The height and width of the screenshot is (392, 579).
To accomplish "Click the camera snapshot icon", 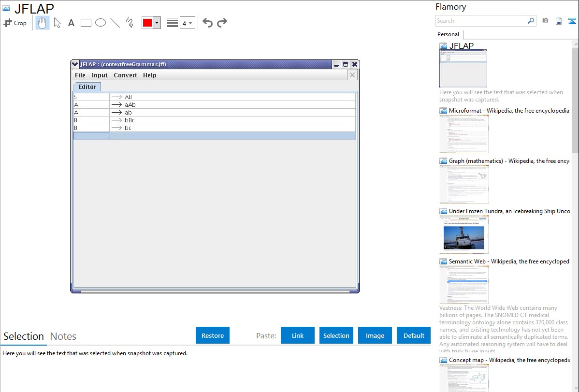I will [x=545, y=21].
